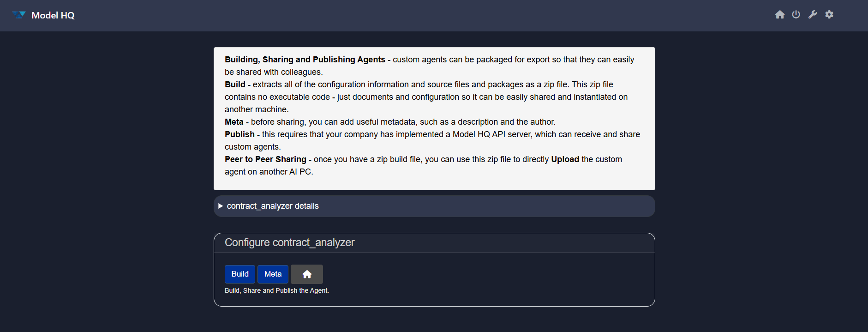Click the bold 'Publish' term in the info box
868x332 pixels.
239,134
